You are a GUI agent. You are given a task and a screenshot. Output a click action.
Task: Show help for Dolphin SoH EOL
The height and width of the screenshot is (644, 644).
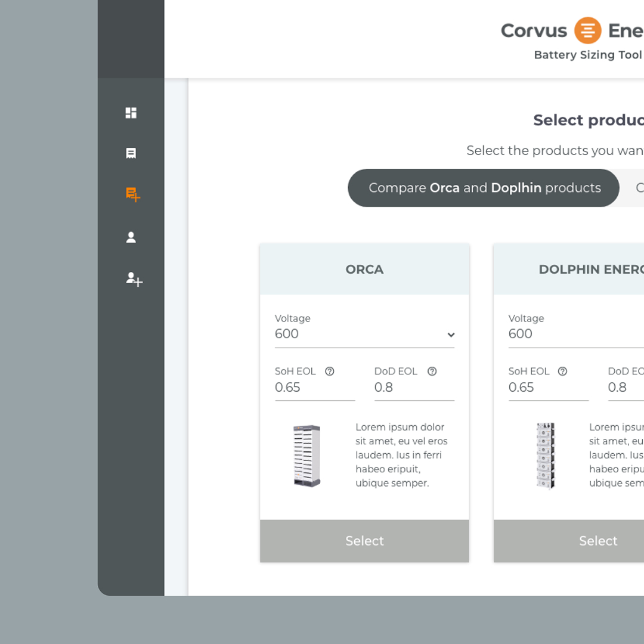pos(562,371)
